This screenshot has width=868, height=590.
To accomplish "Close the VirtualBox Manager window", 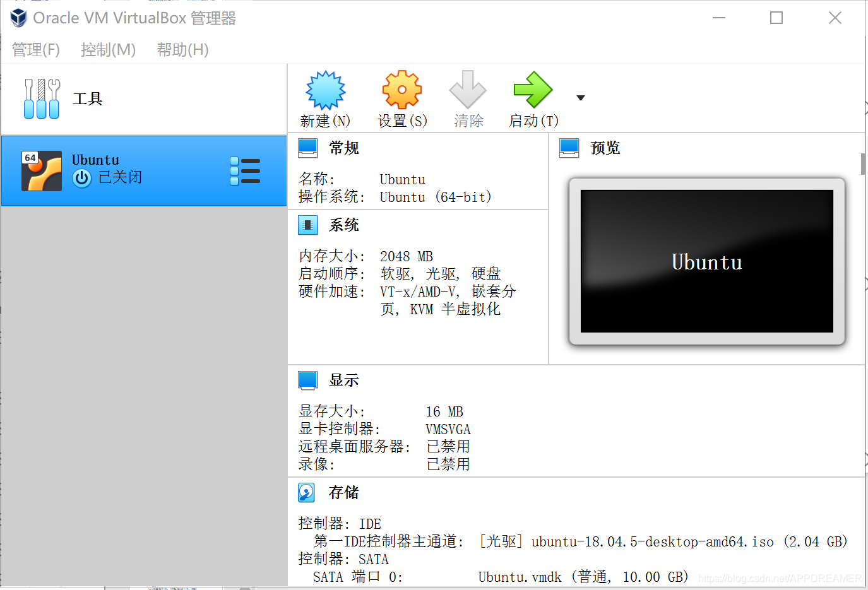I will 835,18.
